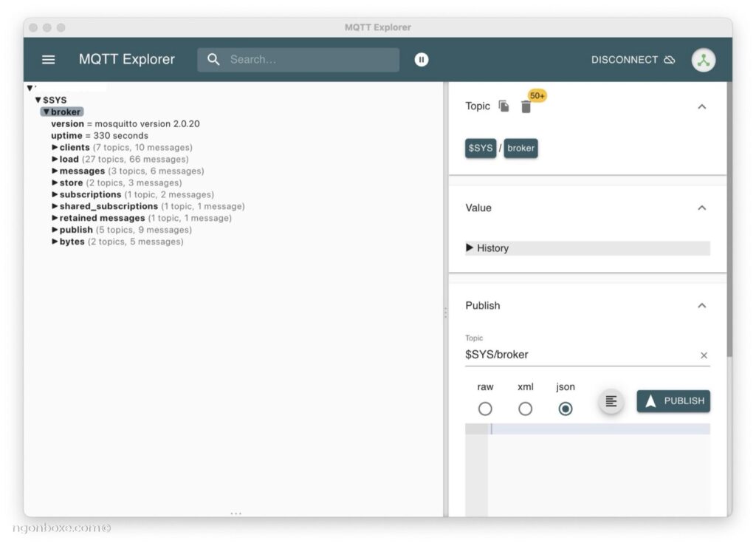Expand the bytes topic node
Screen dimensions: 756x546
pyautogui.click(x=55, y=242)
